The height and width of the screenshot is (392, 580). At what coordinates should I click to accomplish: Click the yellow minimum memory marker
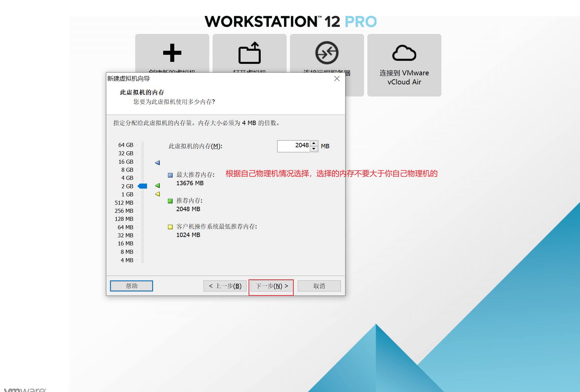tap(157, 194)
